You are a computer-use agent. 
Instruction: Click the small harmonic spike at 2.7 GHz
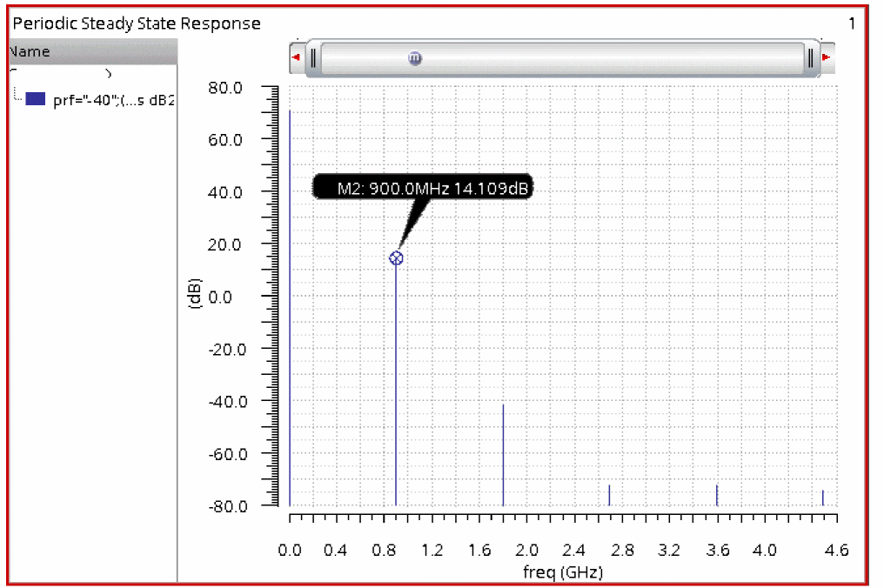(x=609, y=495)
